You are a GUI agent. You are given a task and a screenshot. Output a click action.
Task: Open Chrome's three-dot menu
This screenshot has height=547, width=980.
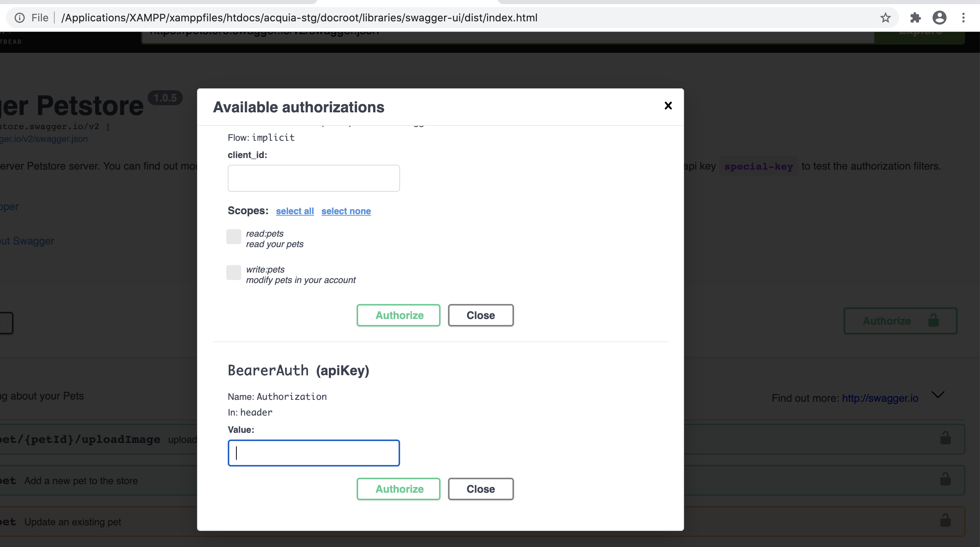click(x=964, y=18)
